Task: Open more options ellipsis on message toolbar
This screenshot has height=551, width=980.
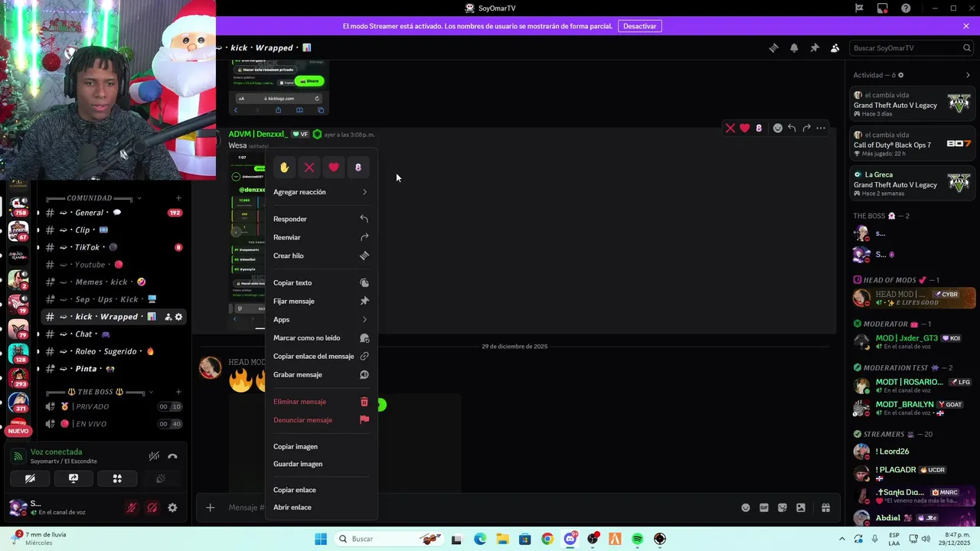Action: 821,128
